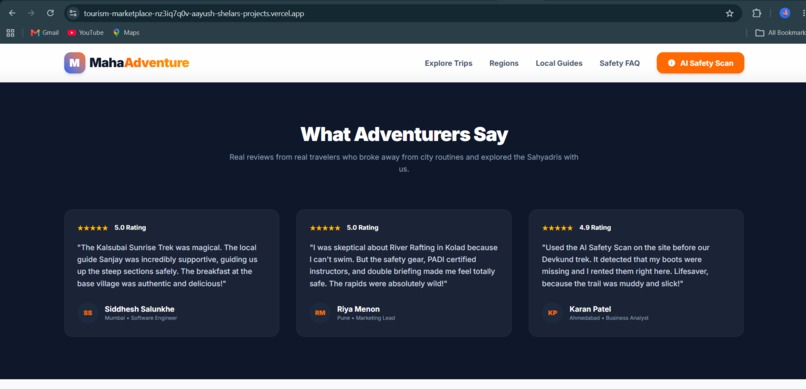Click the name Siddhesh Salunkhe
The image size is (806, 389).
click(139, 309)
